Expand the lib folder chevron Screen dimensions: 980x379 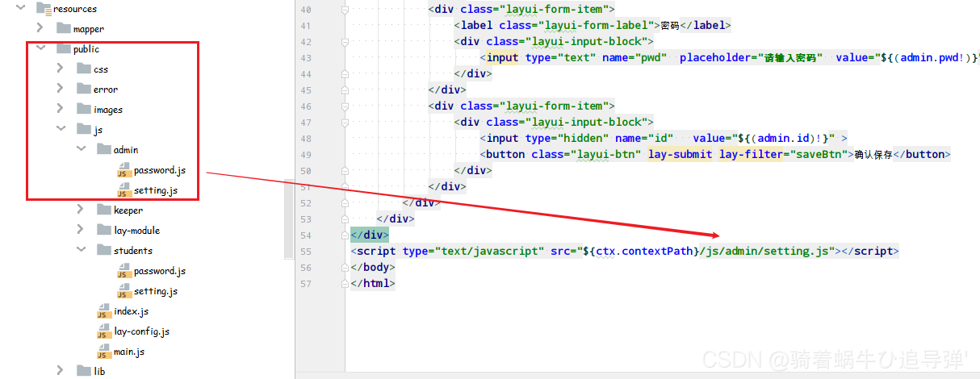pos(61,372)
